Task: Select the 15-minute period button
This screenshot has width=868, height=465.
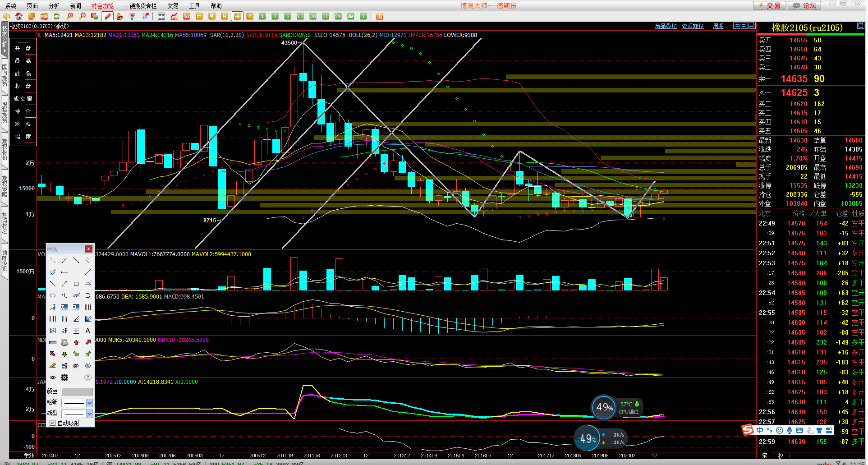Action: click(x=300, y=16)
